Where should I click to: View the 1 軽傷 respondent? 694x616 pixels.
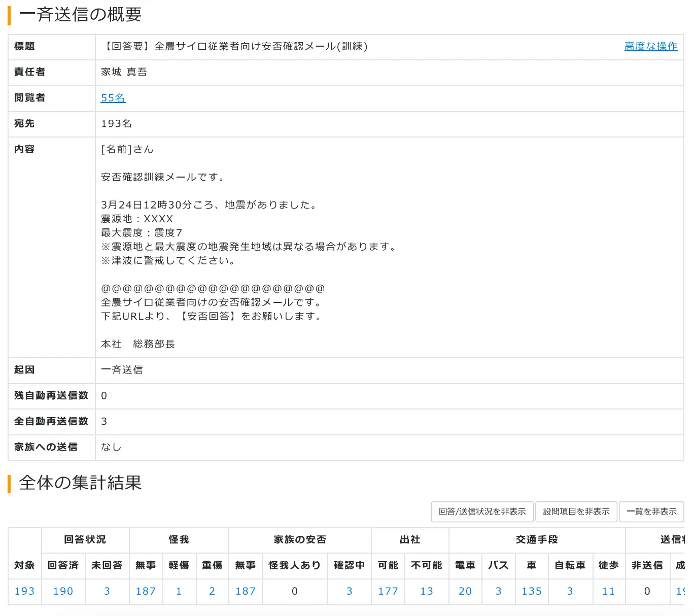coord(179,591)
